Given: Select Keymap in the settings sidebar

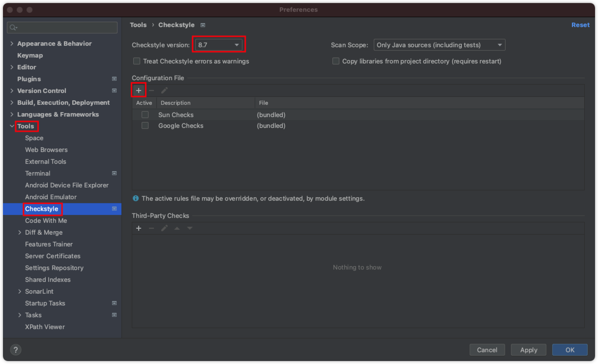Looking at the screenshot, I should point(30,55).
